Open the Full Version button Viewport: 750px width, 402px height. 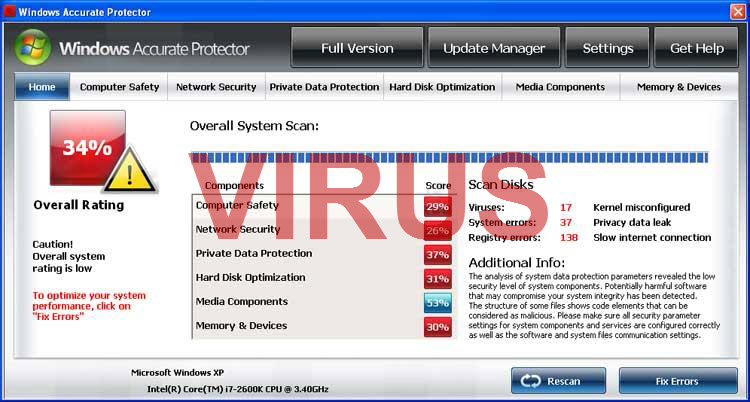point(357,47)
